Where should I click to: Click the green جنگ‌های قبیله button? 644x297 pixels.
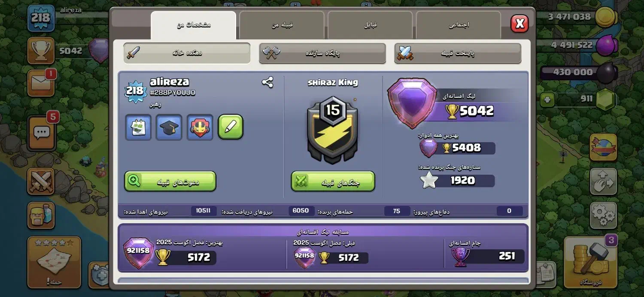333,182
